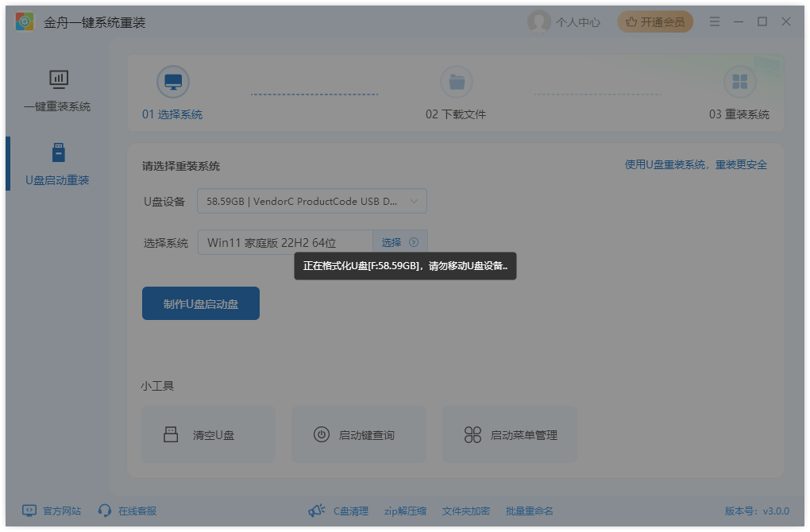Switch to 一键重装系统 sidebar tab

coord(58,91)
